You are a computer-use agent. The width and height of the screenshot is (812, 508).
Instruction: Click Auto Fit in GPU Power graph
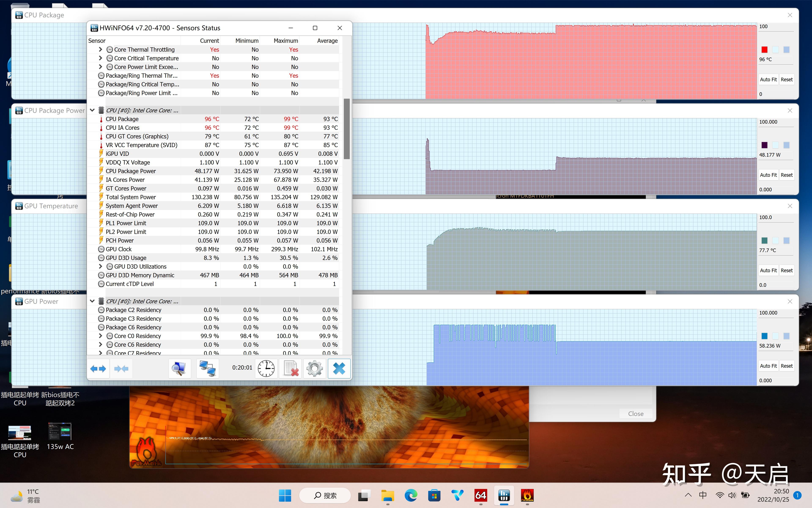pos(768,366)
